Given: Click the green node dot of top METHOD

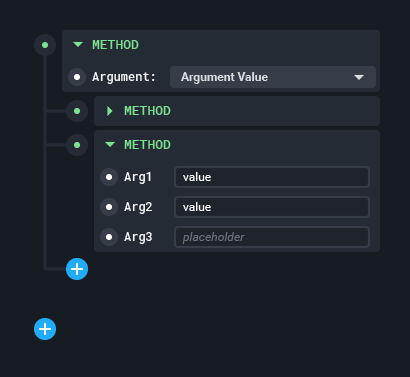Looking at the screenshot, I should (45, 45).
